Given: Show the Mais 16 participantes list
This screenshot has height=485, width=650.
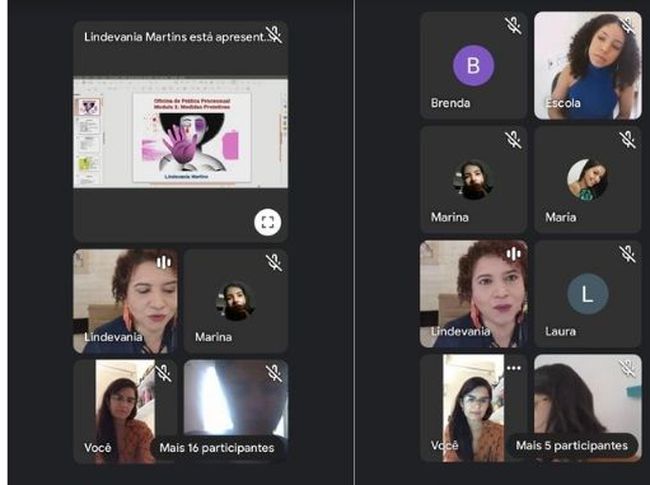Looking at the screenshot, I should [215, 448].
